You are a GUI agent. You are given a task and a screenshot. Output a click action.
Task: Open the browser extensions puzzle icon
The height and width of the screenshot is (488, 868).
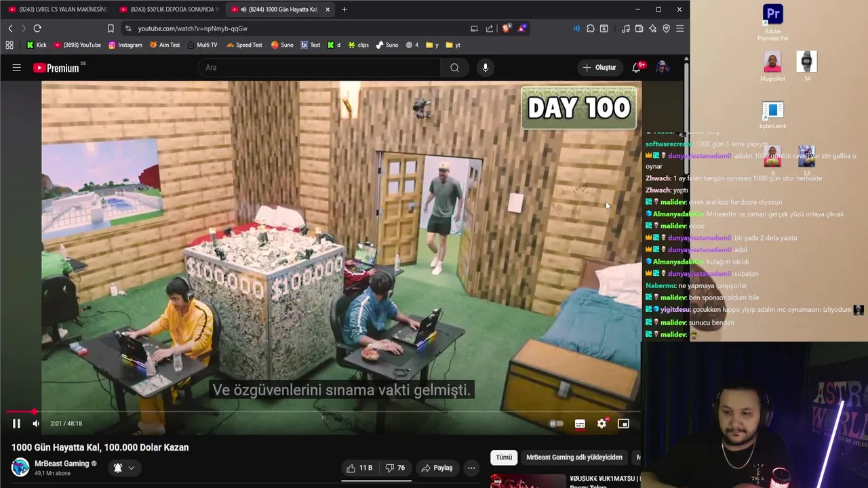pyautogui.click(x=591, y=28)
